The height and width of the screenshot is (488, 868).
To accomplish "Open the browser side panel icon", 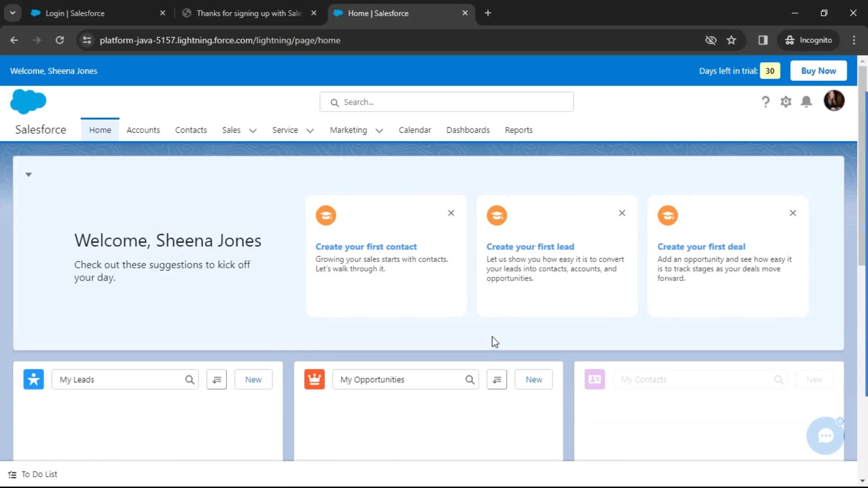I will coord(763,40).
